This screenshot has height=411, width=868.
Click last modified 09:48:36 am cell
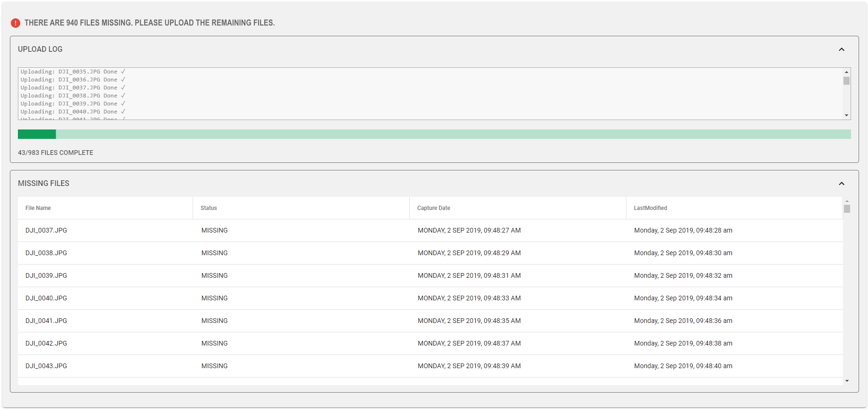(683, 321)
